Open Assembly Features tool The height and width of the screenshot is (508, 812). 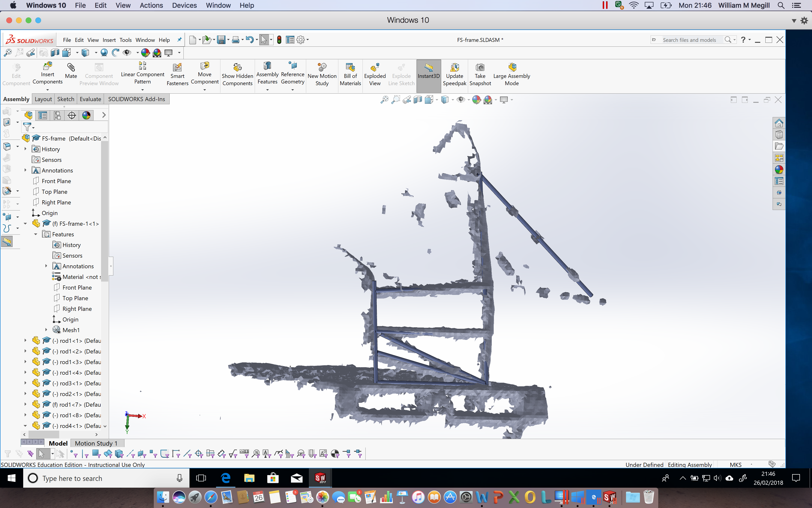pyautogui.click(x=267, y=73)
